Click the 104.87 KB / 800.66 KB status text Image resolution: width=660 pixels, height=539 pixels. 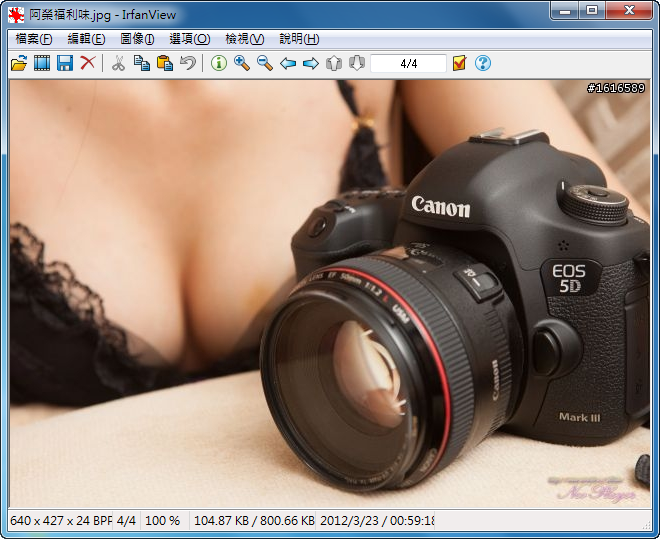[254, 521]
